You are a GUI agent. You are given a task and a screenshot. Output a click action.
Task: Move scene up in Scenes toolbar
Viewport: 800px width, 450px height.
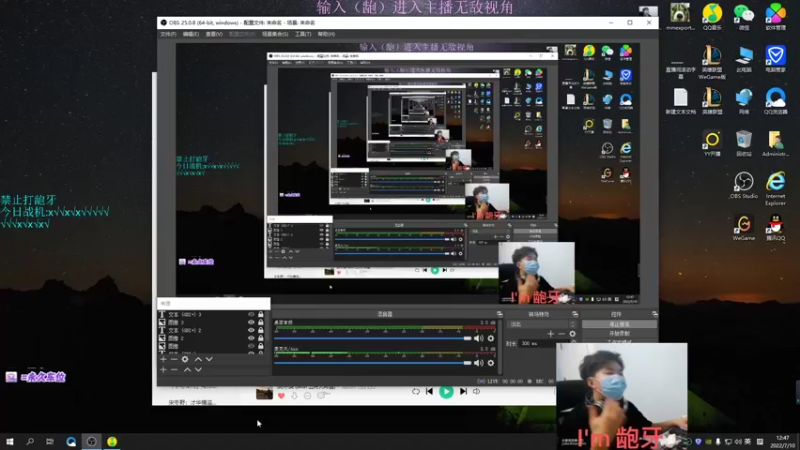point(187,369)
